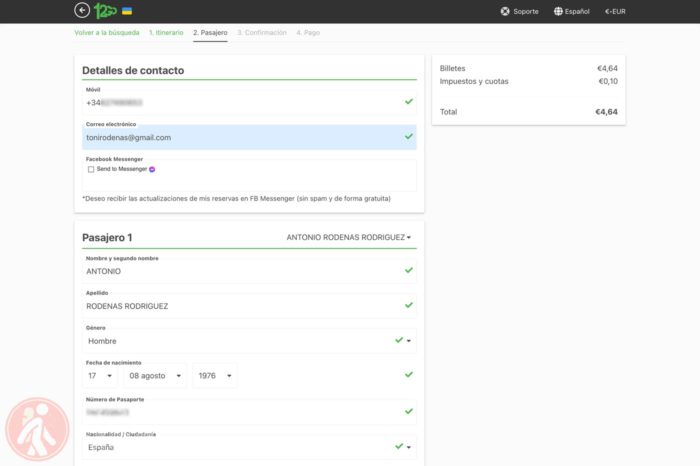Click the globe language icon
This screenshot has width=700, height=466.
pos(558,12)
